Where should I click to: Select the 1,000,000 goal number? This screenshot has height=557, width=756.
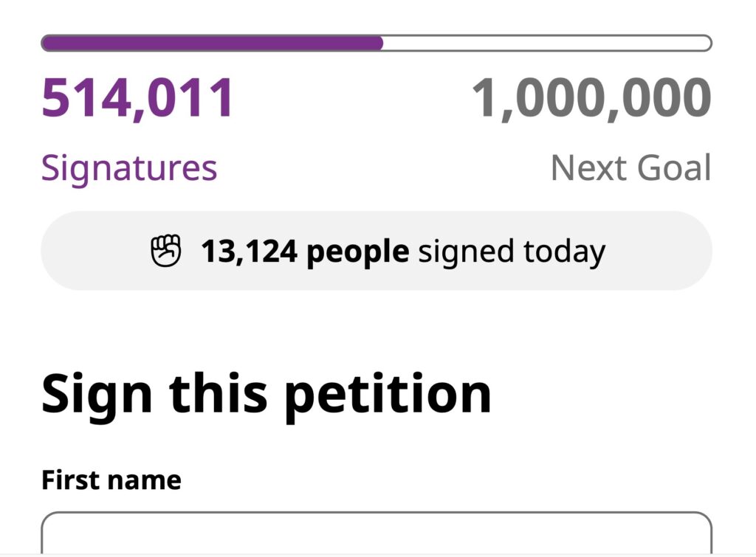(591, 99)
